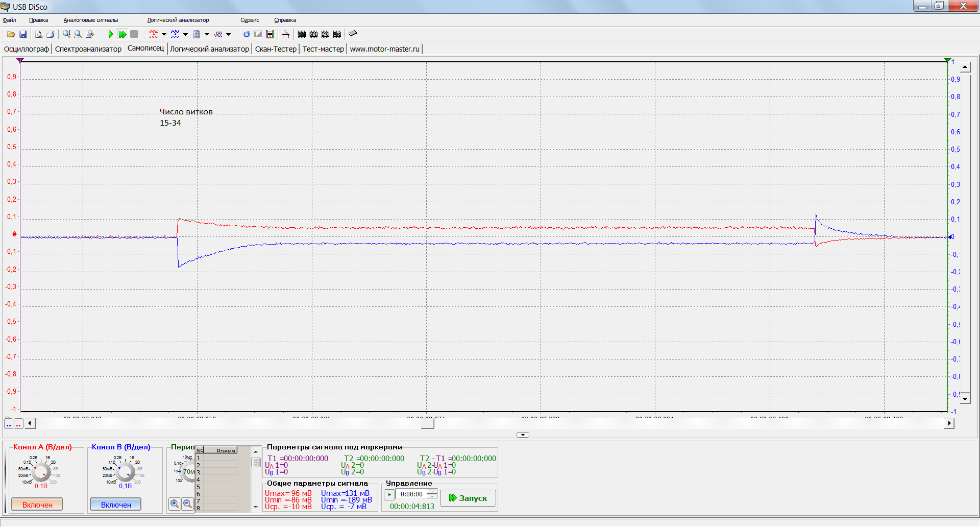Open the www.motor-master.ru link tab
The width and height of the screenshot is (980, 527).
tap(384, 49)
